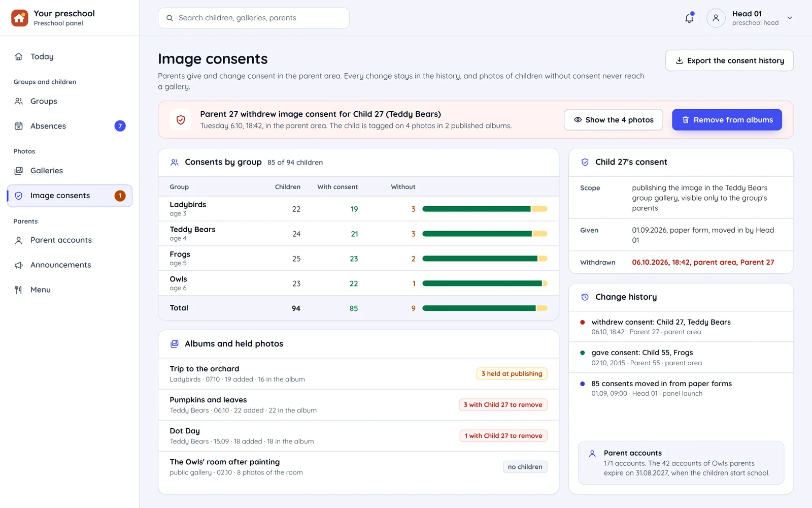Open Groups in the sidebar

(x=70, y=101)
